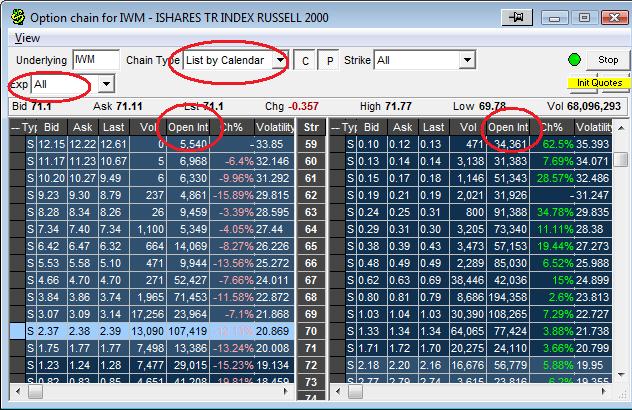The image size is (632, 410).
Task: Click the puts vertical scrollbar thumb
Action: [x=622, y=159]
